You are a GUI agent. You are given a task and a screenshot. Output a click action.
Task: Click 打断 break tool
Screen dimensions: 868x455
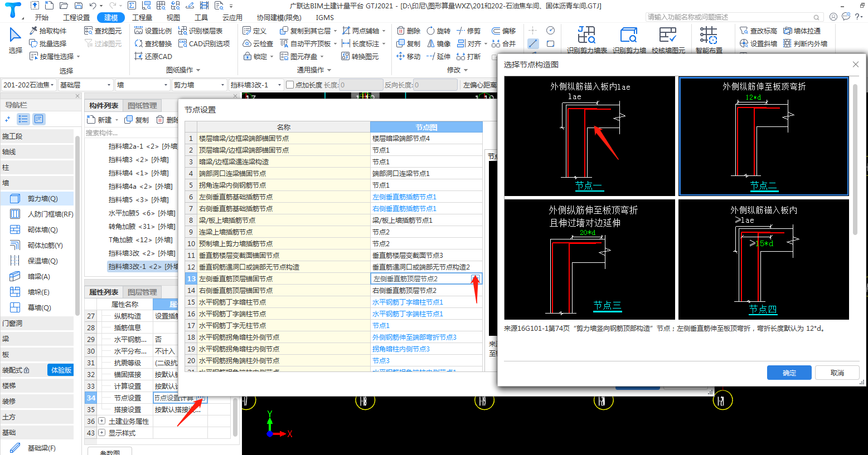468,56
